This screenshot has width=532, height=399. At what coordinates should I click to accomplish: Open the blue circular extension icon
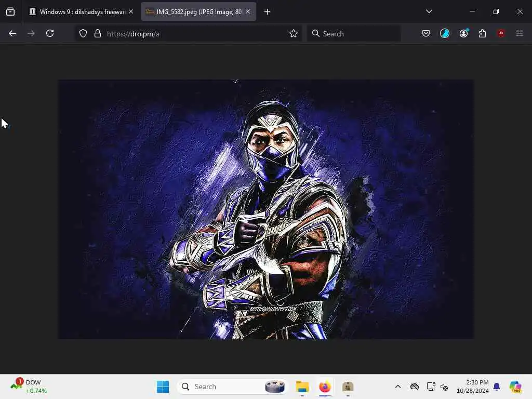click(445, 33)
